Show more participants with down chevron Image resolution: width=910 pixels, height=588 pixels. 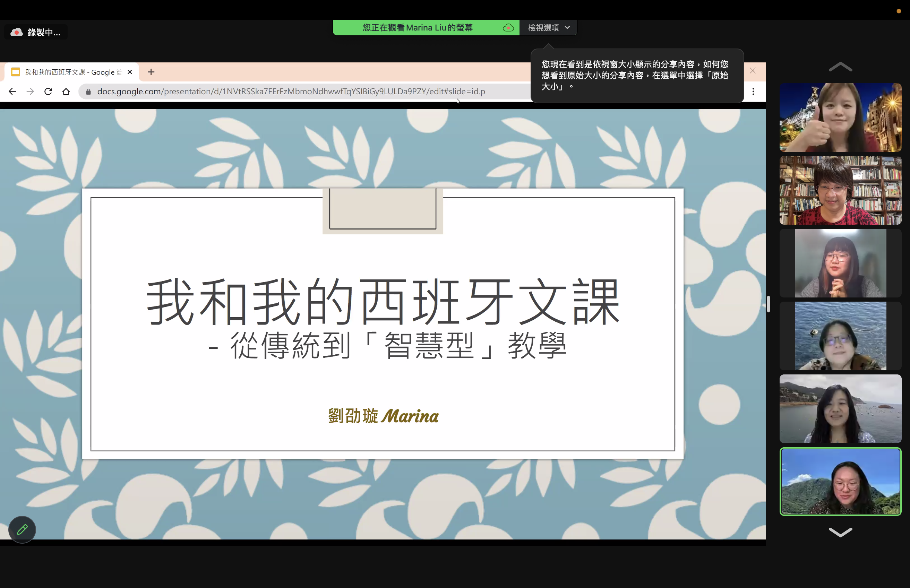pyautogui.click(x=840, y=531)
